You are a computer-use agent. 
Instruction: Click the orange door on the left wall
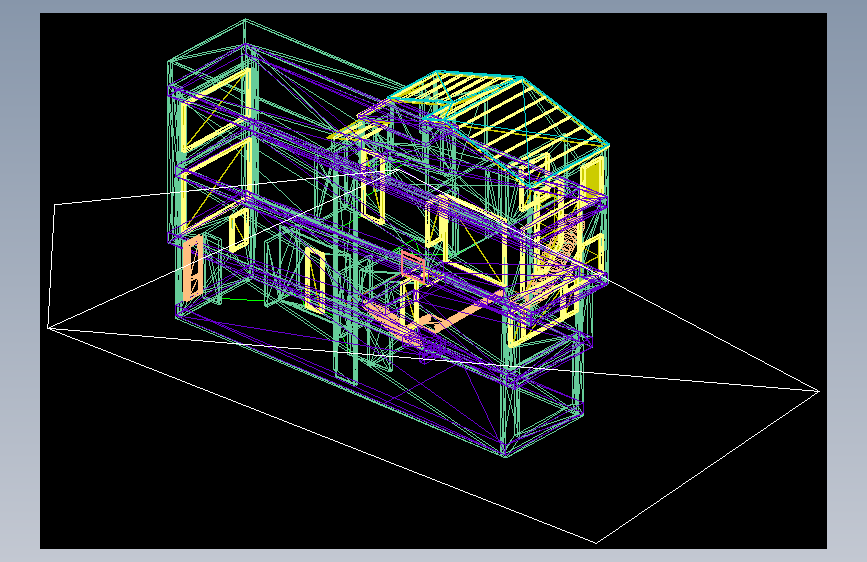point(194,268)
